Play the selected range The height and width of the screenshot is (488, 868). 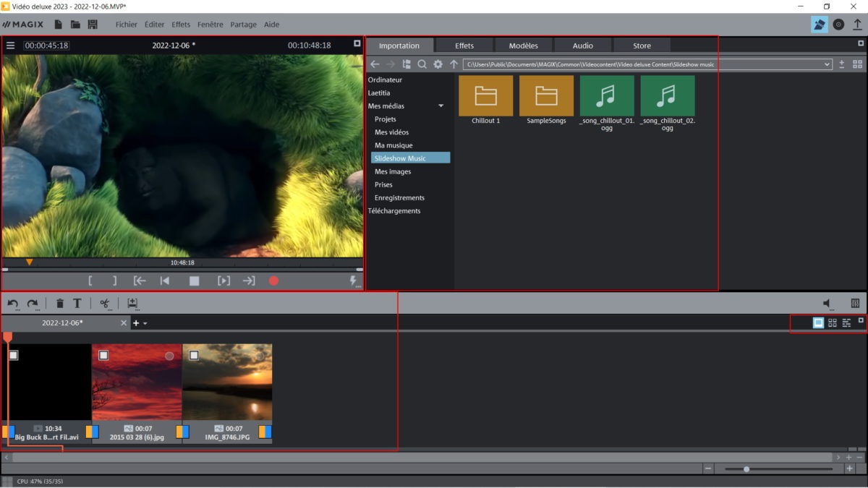pos(224,281)
